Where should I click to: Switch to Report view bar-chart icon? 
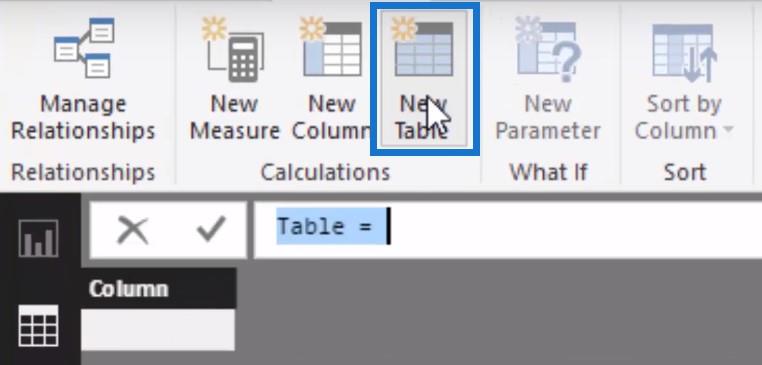coord(38,238)
